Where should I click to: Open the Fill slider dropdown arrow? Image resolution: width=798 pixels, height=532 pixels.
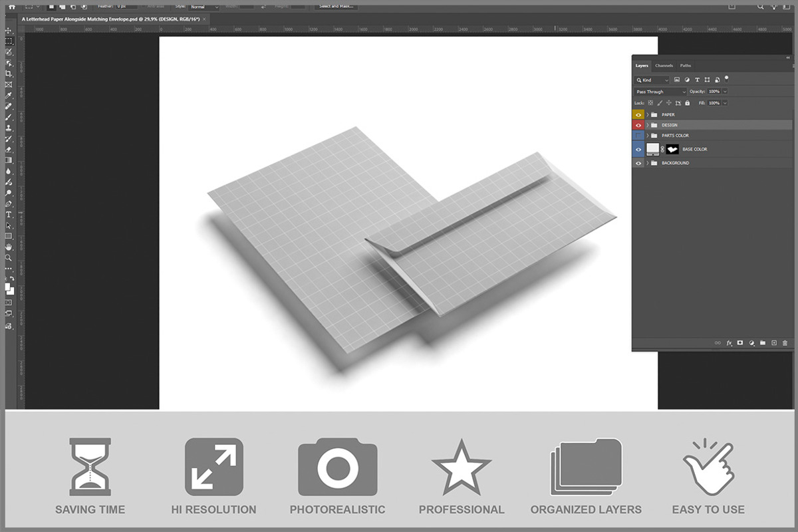coord(725,103)
